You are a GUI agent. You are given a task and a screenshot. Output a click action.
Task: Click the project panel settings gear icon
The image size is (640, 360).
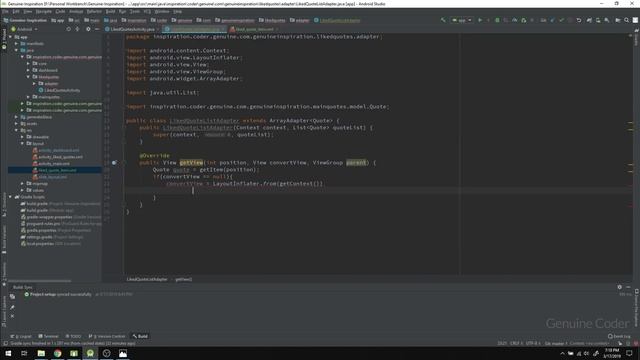tap(88, 29)
